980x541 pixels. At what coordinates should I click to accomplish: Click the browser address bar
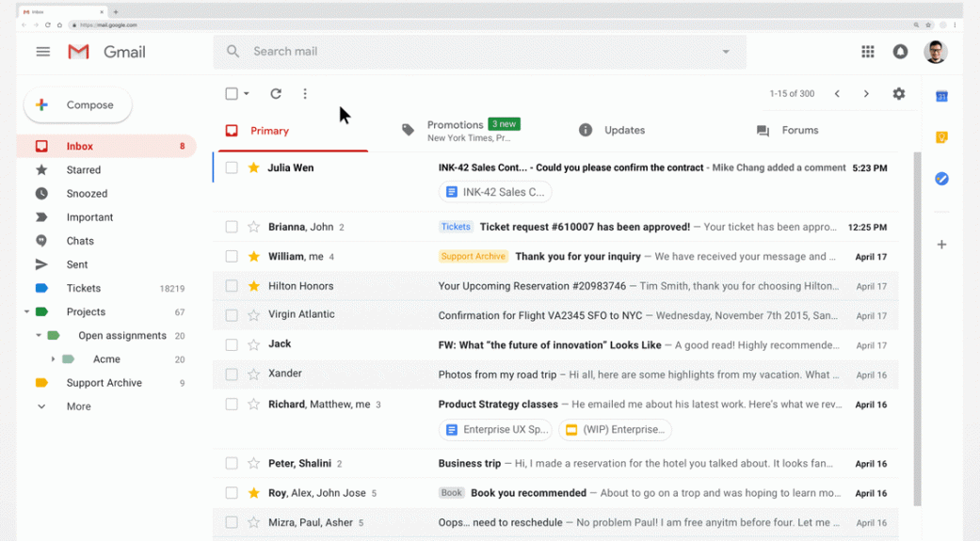(488, 25)
